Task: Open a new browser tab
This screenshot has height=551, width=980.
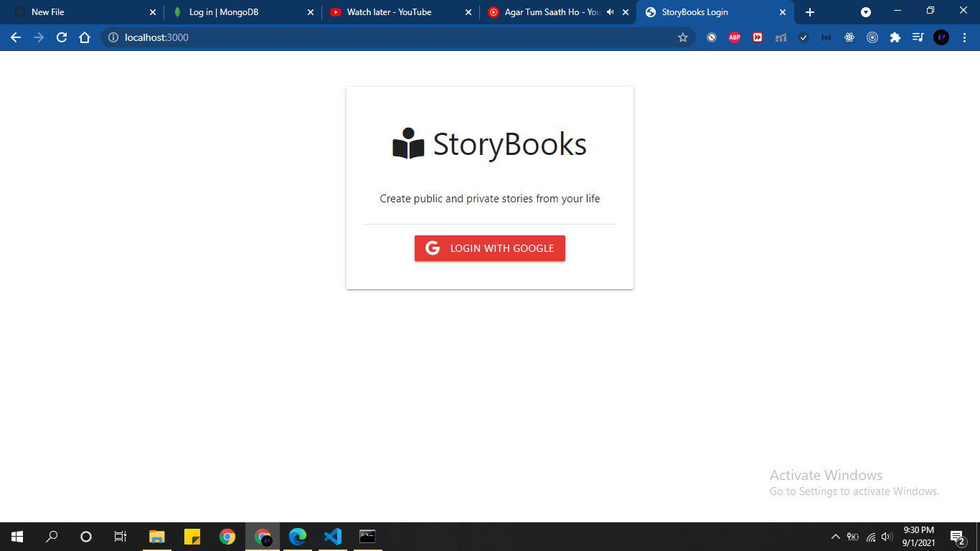Action: (809, 11)
